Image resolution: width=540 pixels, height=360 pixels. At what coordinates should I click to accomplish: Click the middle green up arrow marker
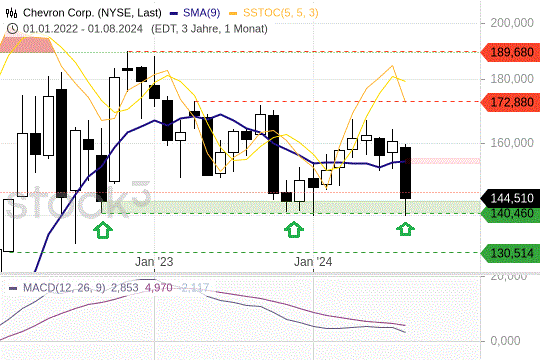[x=294, y=230]
